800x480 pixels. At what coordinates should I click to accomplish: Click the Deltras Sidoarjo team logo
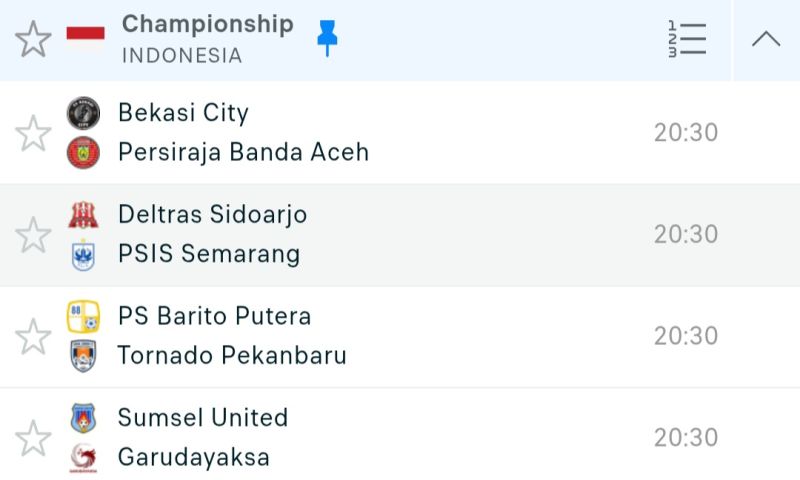83,215
